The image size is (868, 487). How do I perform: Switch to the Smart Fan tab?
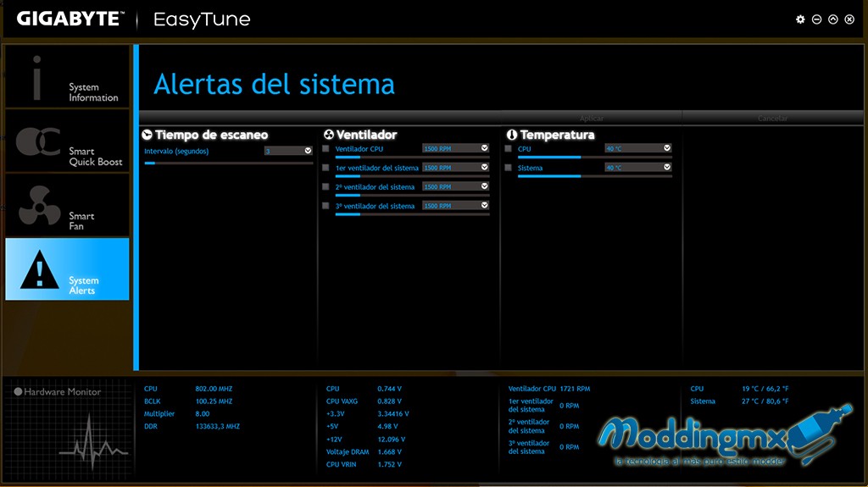[x=67, y=205]
